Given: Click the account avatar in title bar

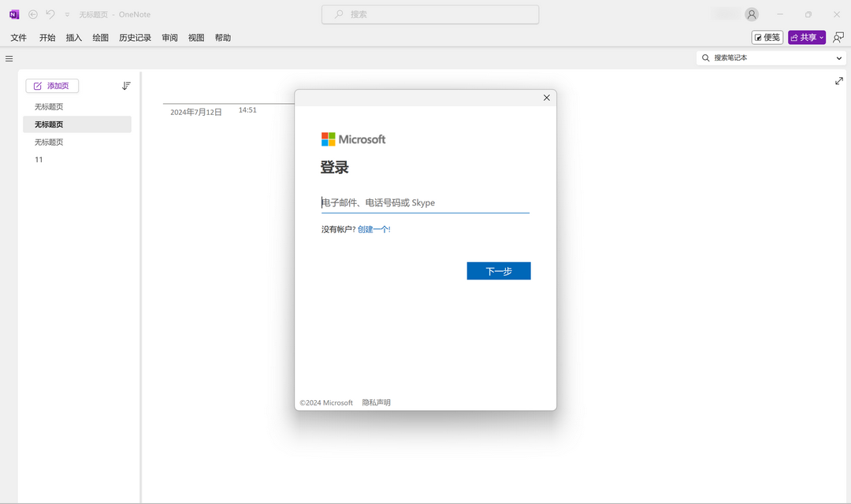Looking at the screenshot, I should coord(751,13).
